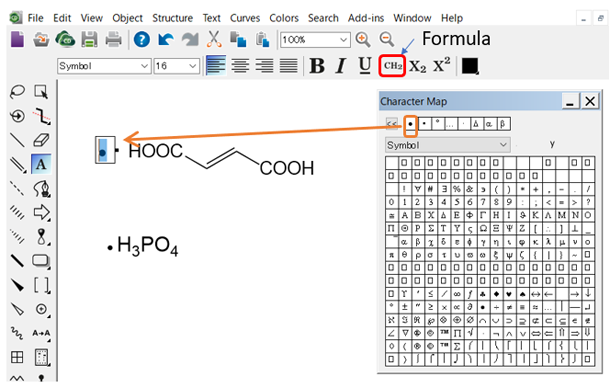Insert the infinity symbol from the grid
Screen dimensions: 610x388
click(x=457, y=294)
